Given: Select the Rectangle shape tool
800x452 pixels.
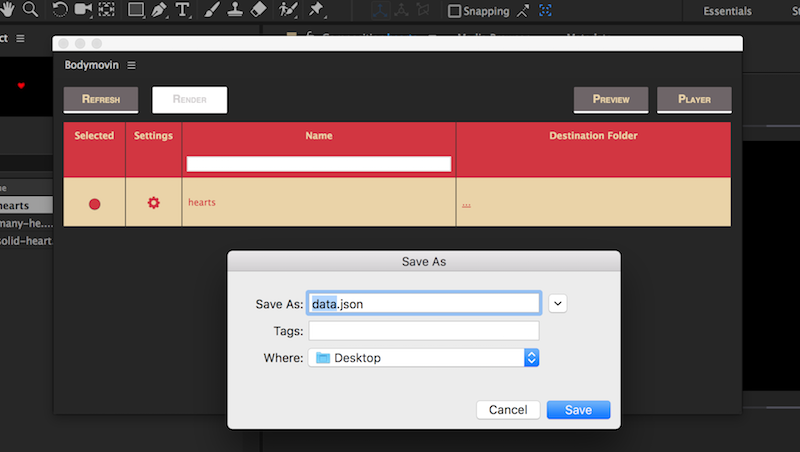Looking at the screenshot, I should click(x=136, y=10).
